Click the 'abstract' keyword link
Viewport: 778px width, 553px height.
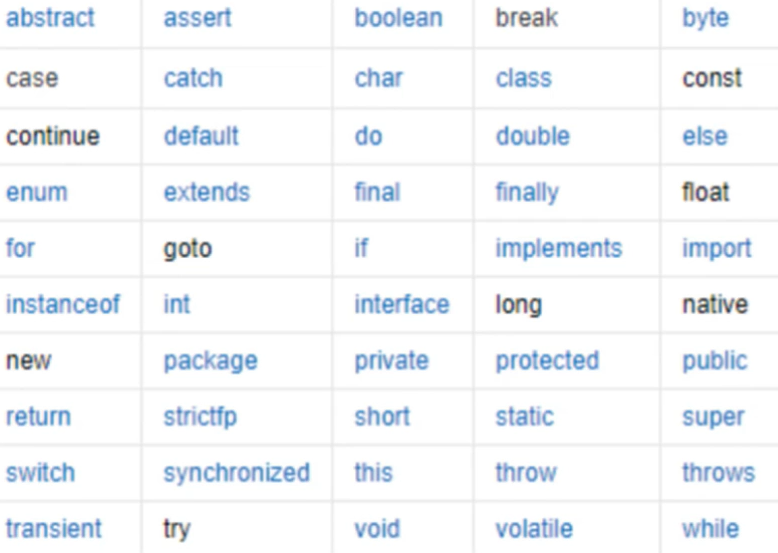(x=50, y=18)
